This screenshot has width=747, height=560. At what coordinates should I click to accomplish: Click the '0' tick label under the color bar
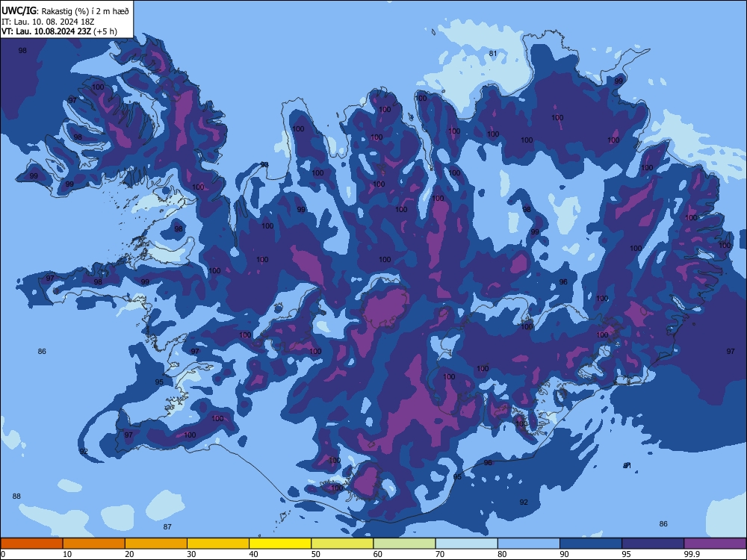pyautogui.click(x=3, y=554)
